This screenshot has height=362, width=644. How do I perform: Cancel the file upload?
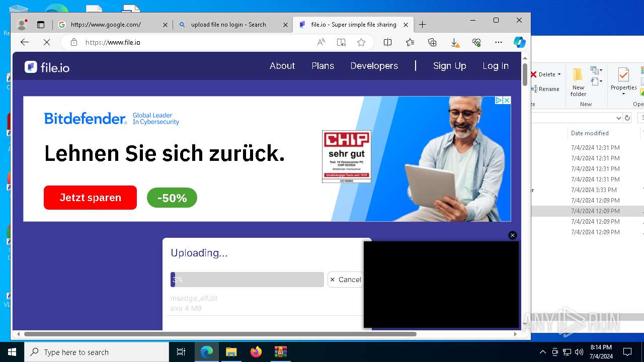tap(346, 280)
